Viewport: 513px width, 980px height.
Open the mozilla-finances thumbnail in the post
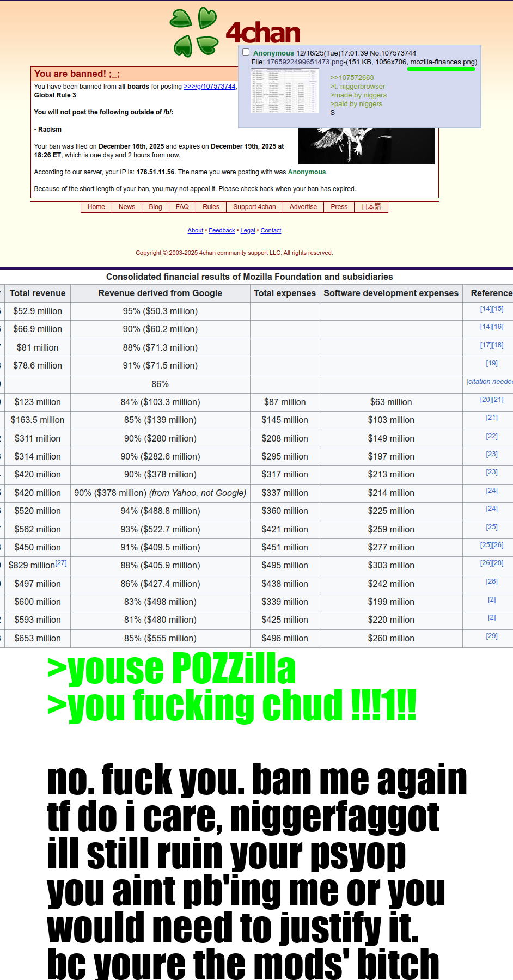pos(285,91)
